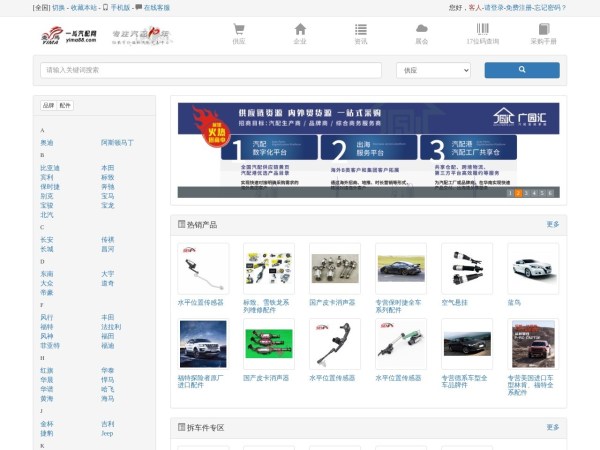The width and height of the screenshot is (600, 450).
Task: Go to banner slide 3
Action: tap(525, 193)
